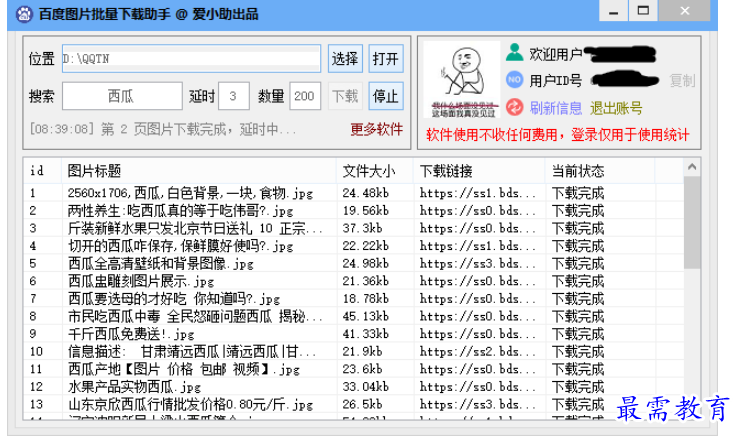Click the list scroll-up arrow

tap(692, 167)
